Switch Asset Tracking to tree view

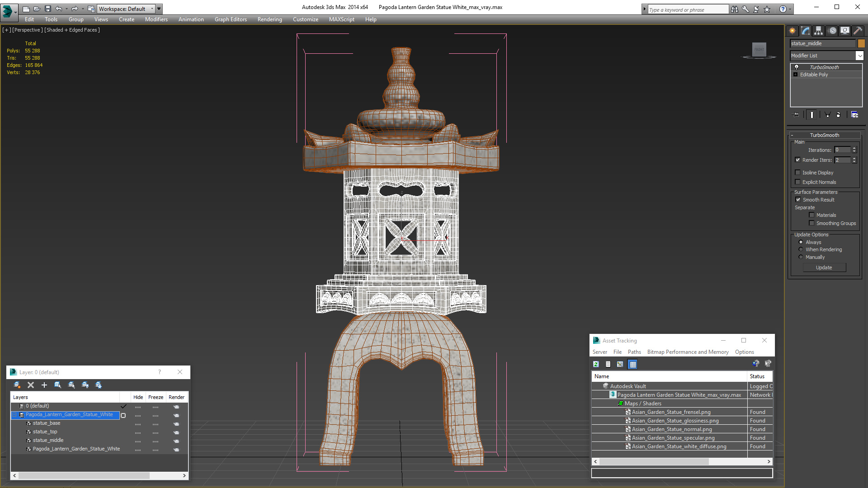coord(620,364)
